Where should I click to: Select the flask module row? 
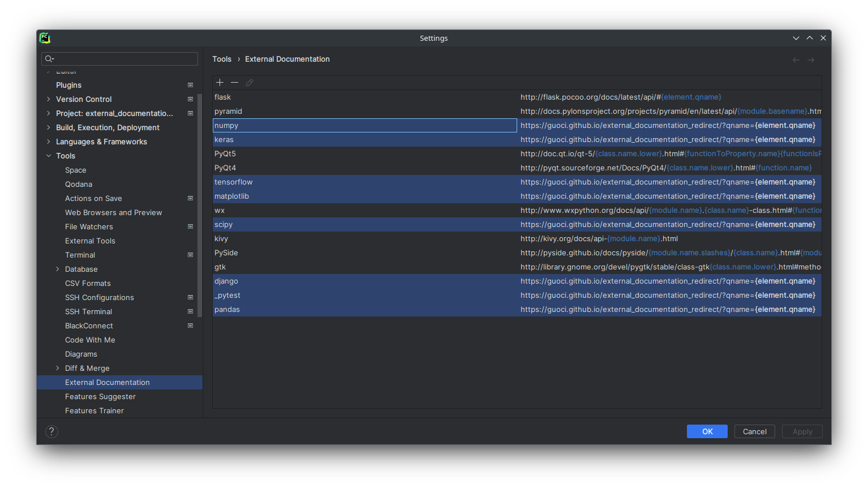click(x=517, y=97)
